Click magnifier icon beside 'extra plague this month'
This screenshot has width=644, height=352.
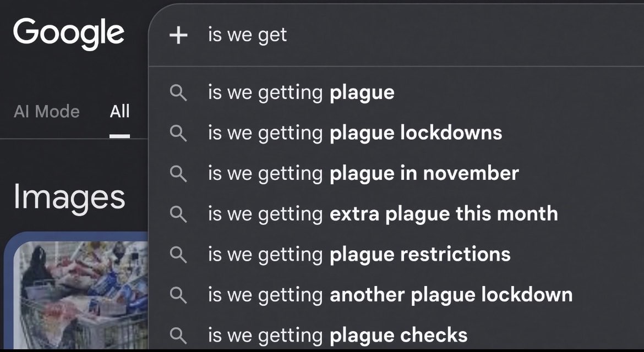[x=178, y=214]
